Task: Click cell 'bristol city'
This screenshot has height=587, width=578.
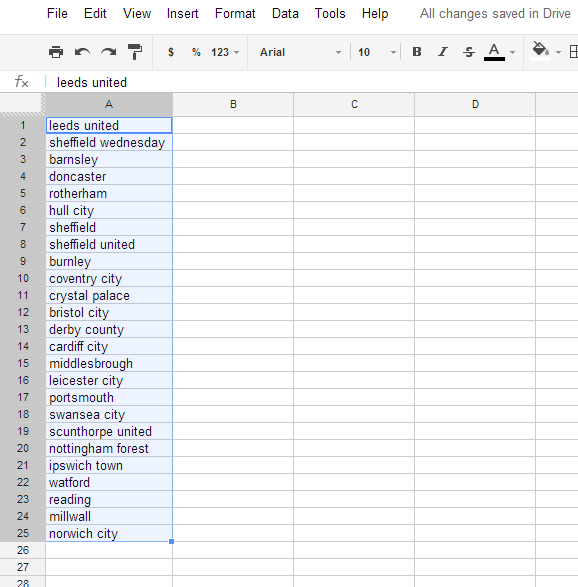Action: [109, 312]
